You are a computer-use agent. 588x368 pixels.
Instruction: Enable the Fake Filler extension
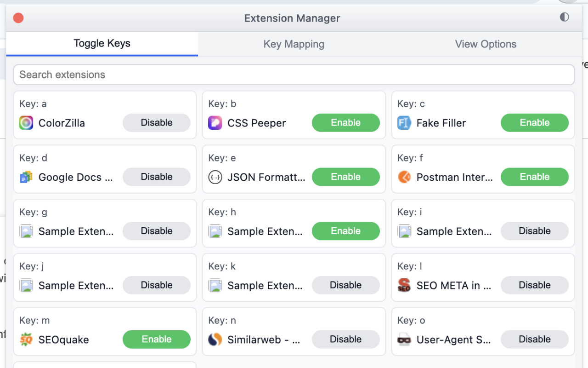(x=535, y=123)
